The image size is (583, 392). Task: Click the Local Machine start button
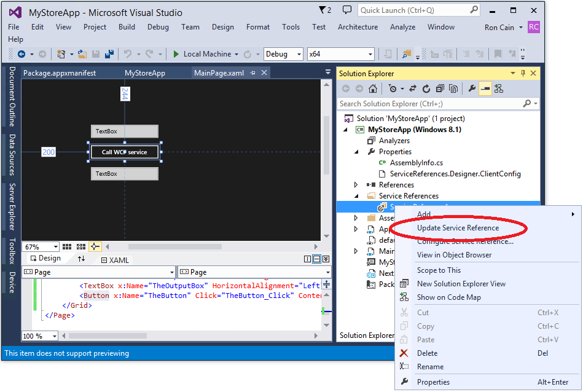[x=205, y=54]
